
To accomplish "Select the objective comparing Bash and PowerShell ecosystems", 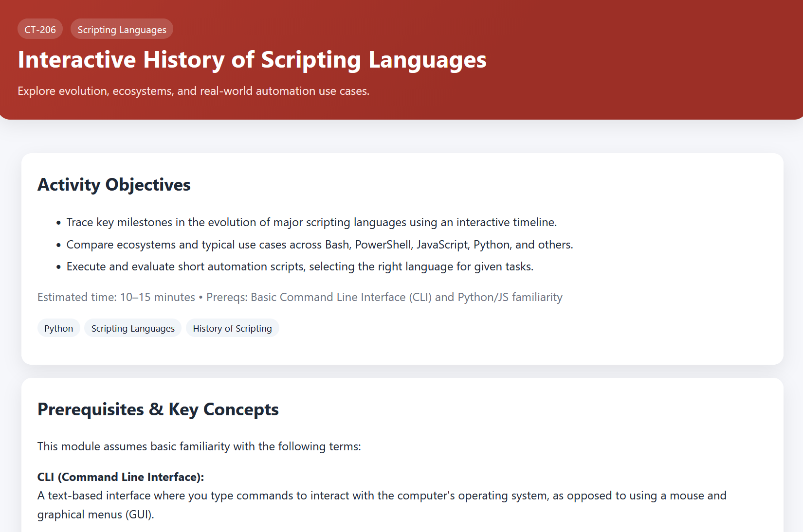I will coord(320,245).
